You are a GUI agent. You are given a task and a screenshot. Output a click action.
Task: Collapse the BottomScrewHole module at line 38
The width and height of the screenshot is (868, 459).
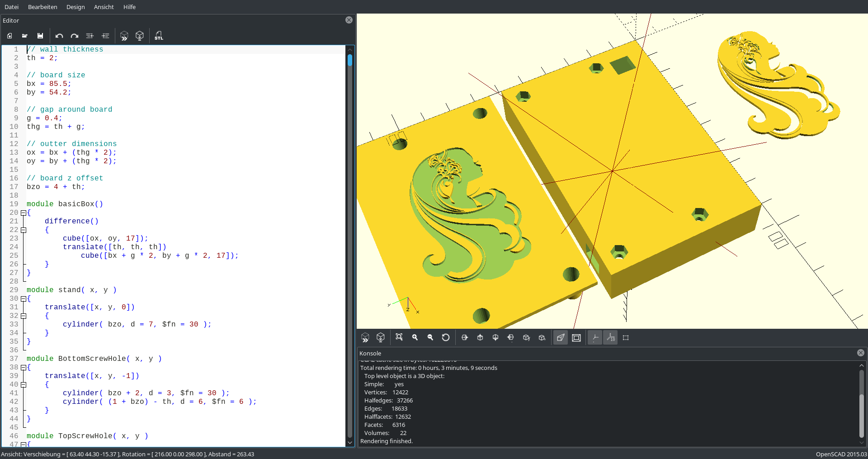pyautogui.click(x=24, y=368)
